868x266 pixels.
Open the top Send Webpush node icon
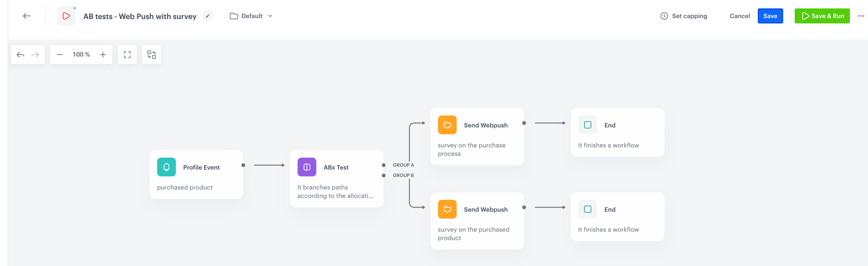(447, 125)
